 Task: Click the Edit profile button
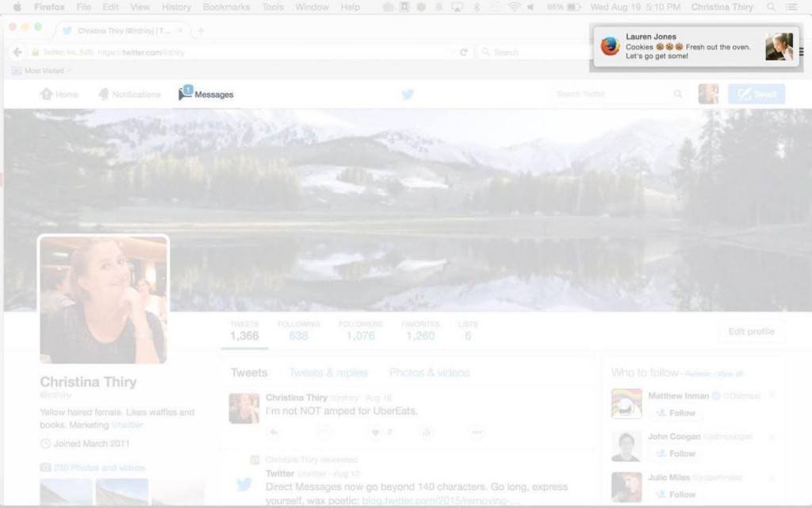(x=749, y=331)
